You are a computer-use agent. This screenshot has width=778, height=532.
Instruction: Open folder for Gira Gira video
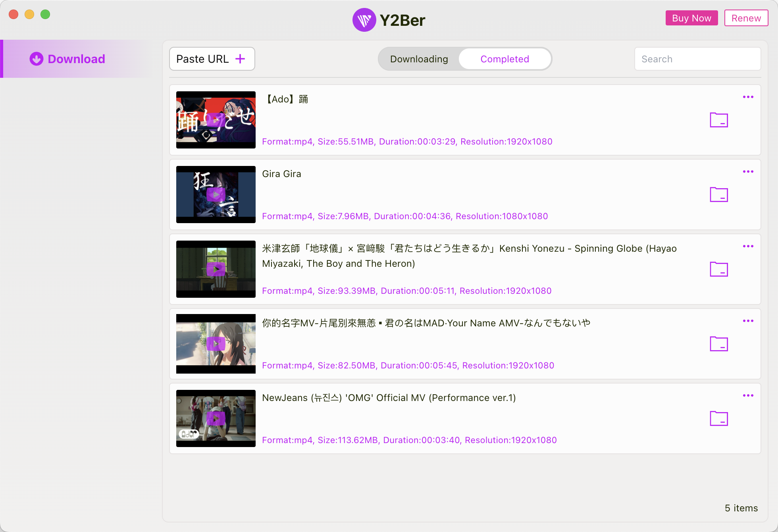coord(718,195)
